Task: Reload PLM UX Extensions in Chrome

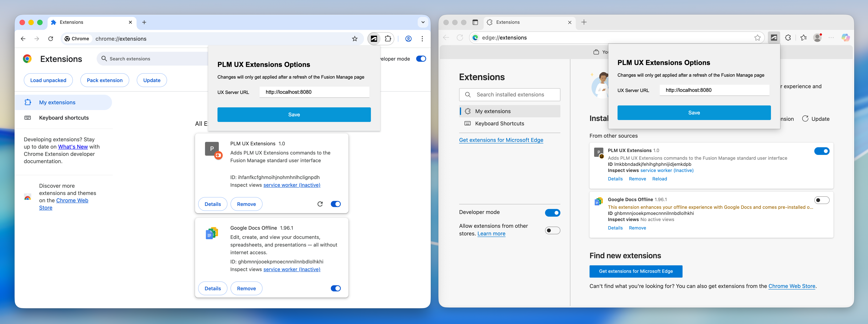Action: click(320, 204)
